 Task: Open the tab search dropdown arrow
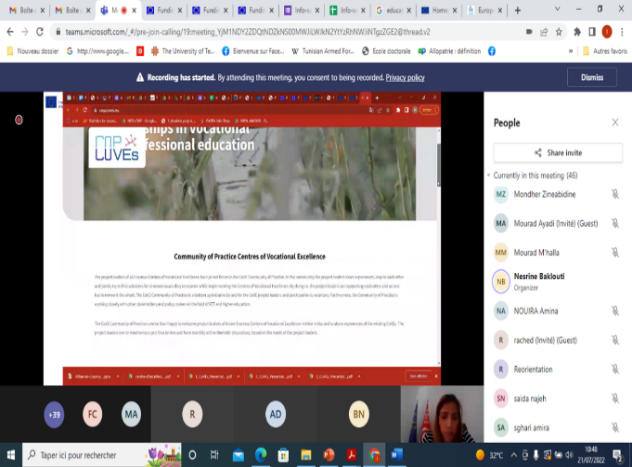(x=557, y=9)
